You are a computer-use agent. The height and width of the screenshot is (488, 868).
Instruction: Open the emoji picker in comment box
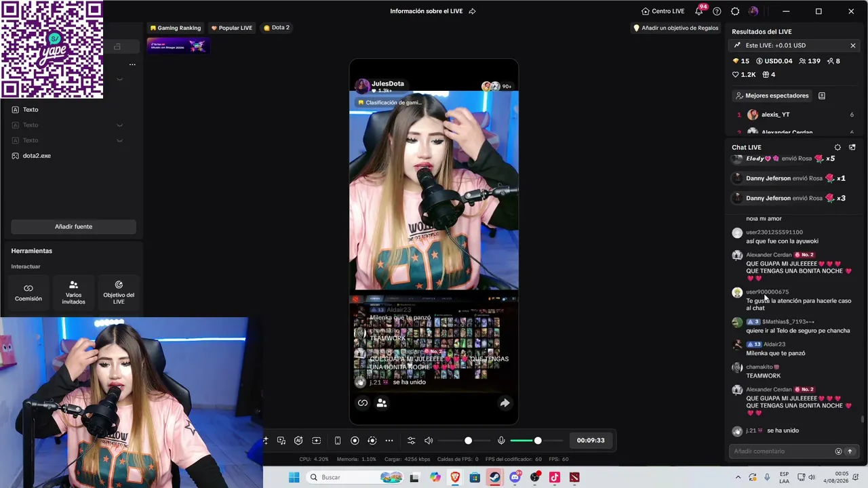[838, 451]
